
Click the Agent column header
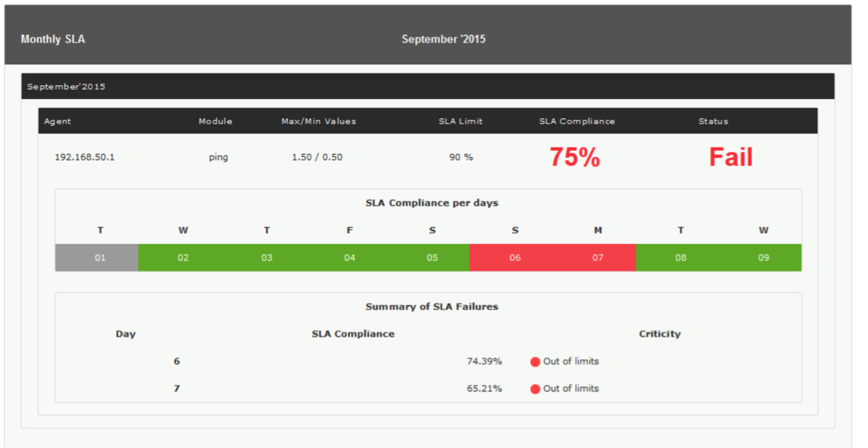pyautogui.click(x=58, y=122)
